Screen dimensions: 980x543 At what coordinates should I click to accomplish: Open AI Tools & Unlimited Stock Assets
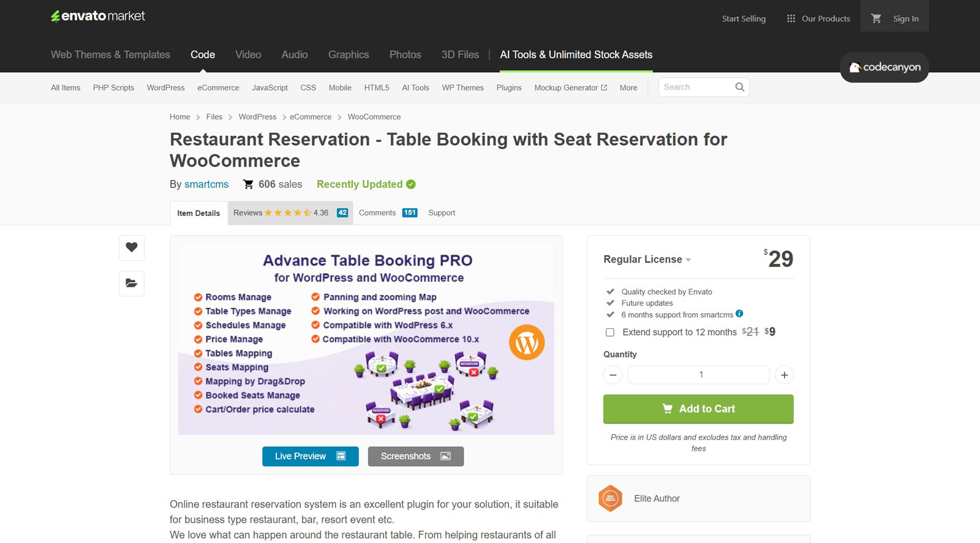click(x=576, y=54)
